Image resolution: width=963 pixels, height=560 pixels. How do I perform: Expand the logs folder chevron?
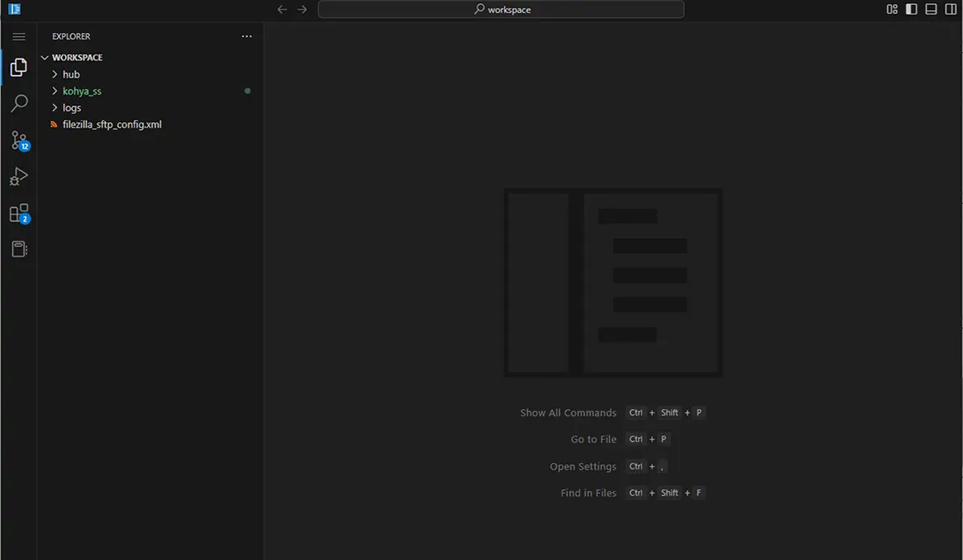click(x=55, y=108)
